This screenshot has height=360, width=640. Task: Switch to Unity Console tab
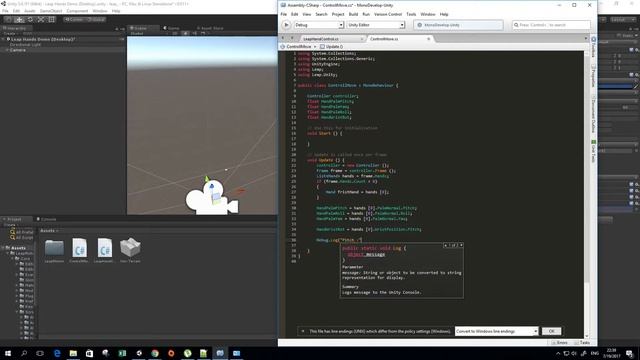point(46,219)
